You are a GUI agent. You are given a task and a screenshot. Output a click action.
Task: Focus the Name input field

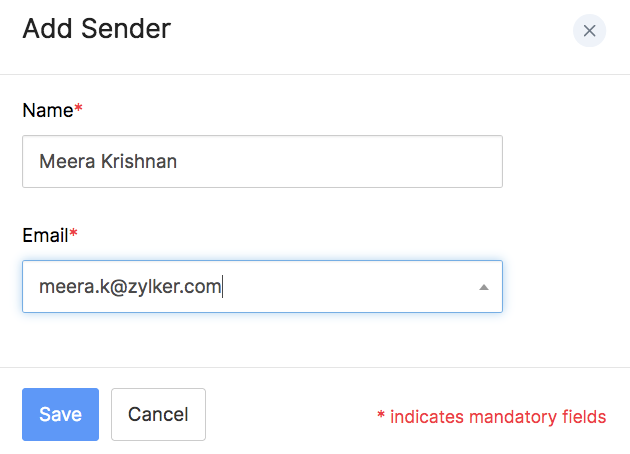[262, 161]
